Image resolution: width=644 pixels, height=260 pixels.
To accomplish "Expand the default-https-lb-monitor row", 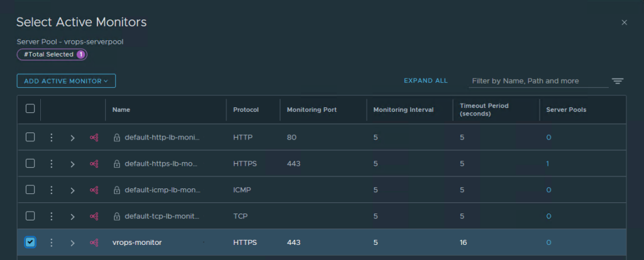I will (x=72, y=164).
